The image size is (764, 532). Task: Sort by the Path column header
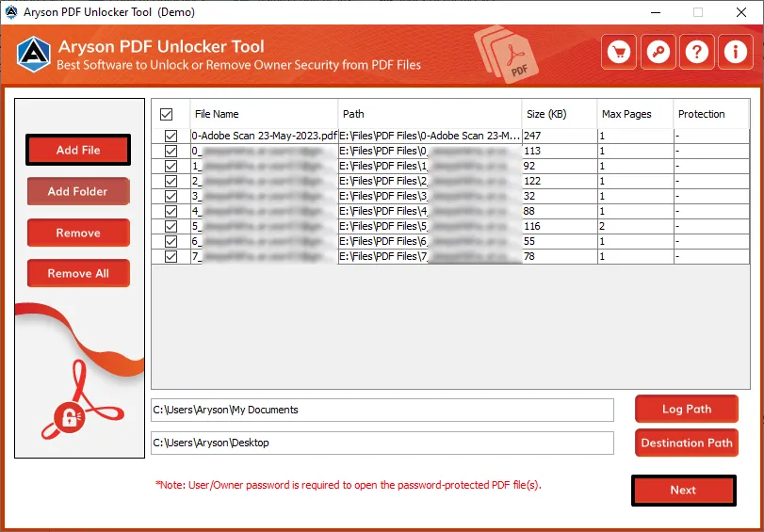[430, 114]
